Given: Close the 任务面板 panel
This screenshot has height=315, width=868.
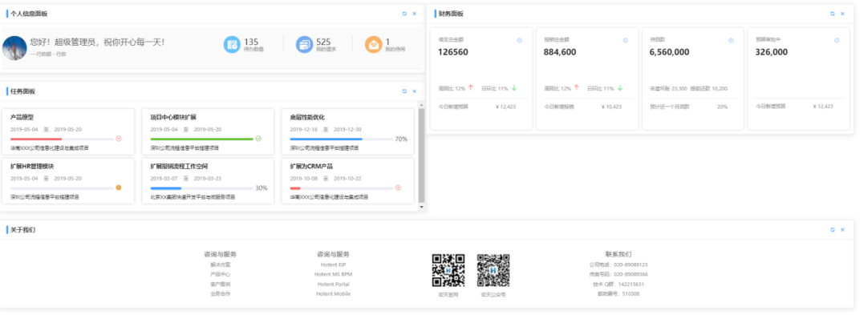Looking at the screenshot, I should 414,91.
